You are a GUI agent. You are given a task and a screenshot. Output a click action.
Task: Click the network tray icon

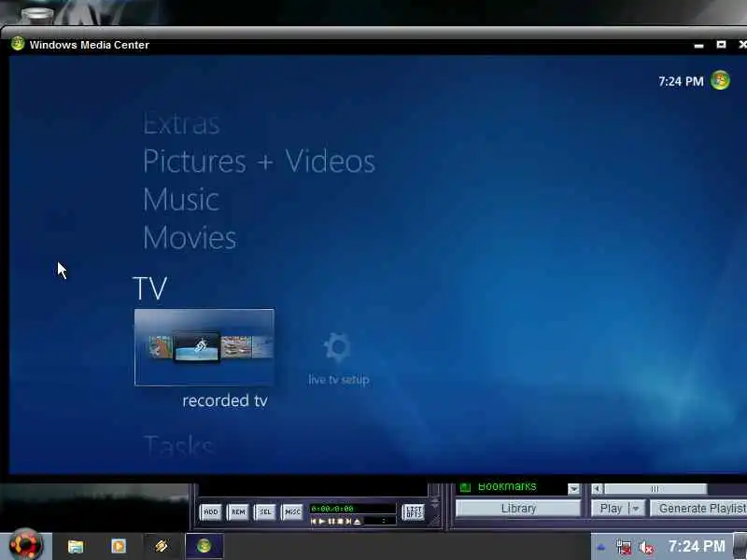click(624, 547)
